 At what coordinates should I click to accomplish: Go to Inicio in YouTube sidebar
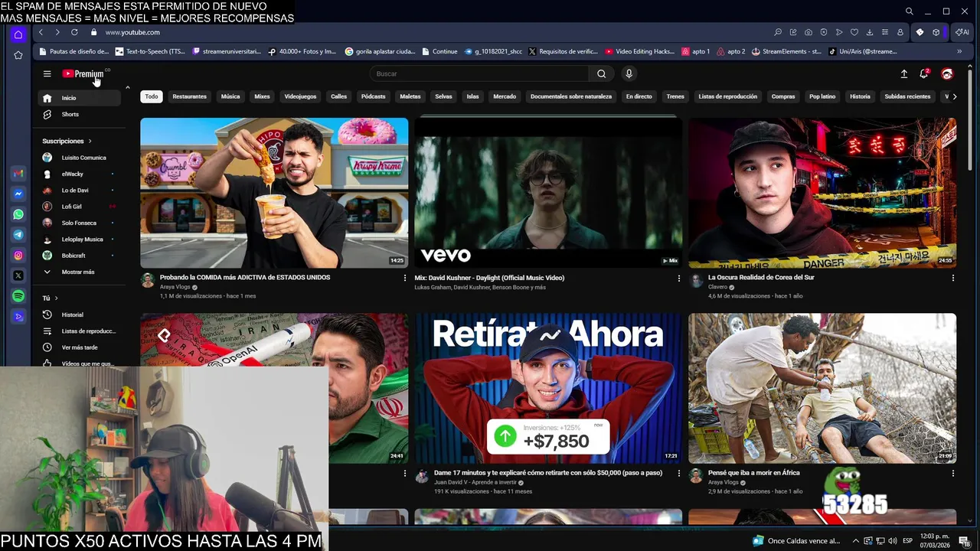point(80,98)
